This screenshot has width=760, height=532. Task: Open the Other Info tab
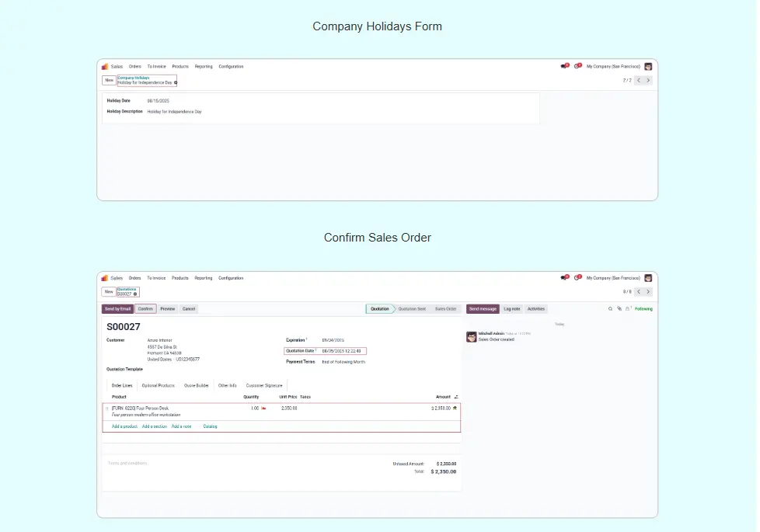pos(227,385)
